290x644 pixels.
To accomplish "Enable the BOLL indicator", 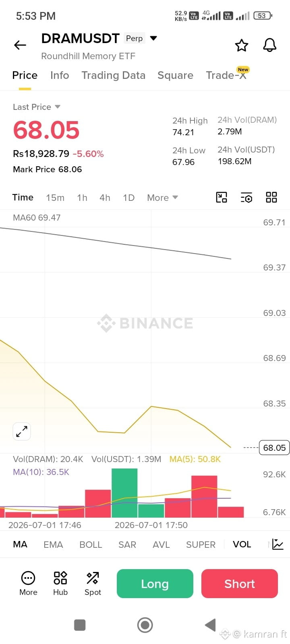I will (91, 545).
